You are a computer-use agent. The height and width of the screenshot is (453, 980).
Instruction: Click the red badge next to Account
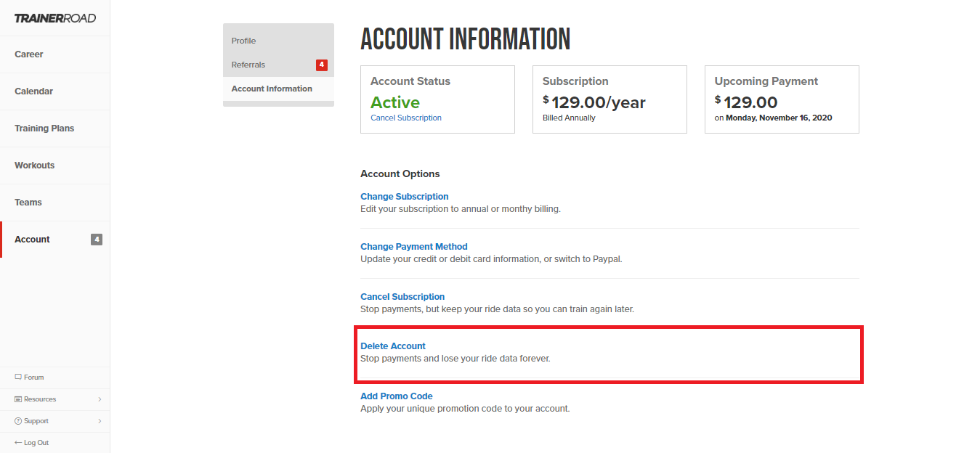(x=97, y=239)
